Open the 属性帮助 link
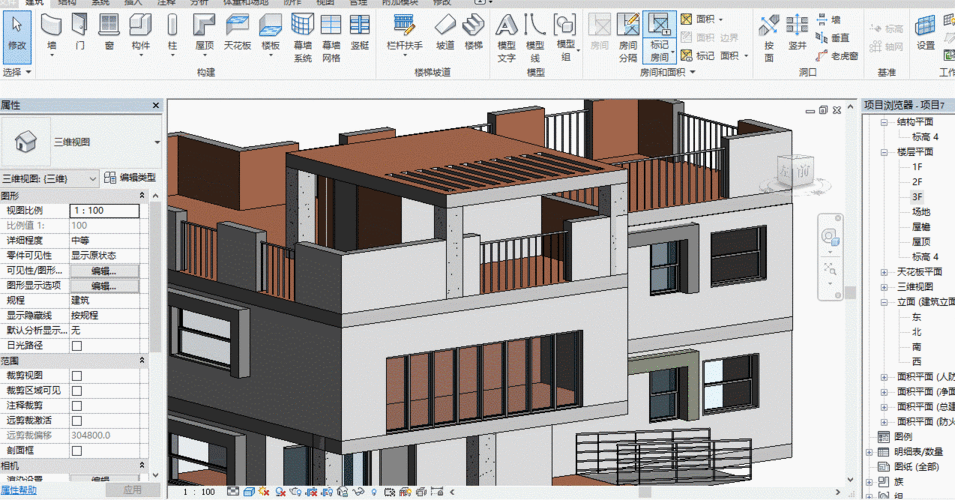The height and width of the screenshot is (500, 955). [18, 490]
